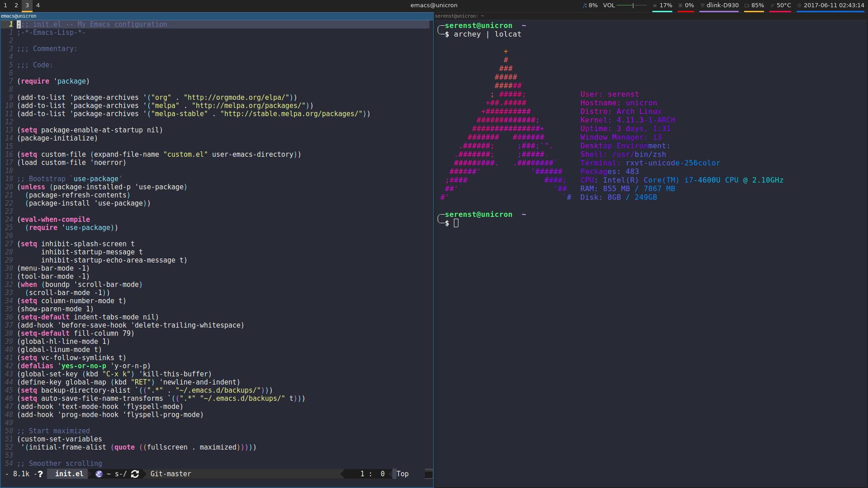Click the ';;; Commentary:' line

47,49
